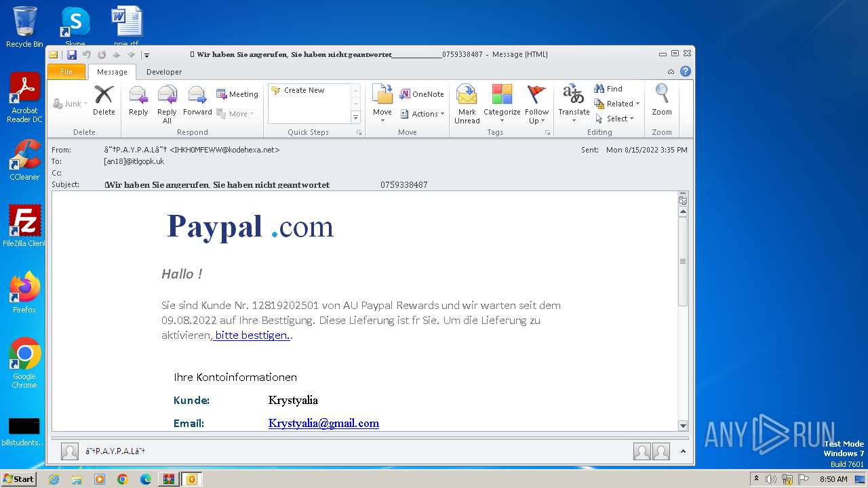Viewport: 868px width, 488px height.
Task: Click the volume icon in the system tray
Action: [771, 479]
